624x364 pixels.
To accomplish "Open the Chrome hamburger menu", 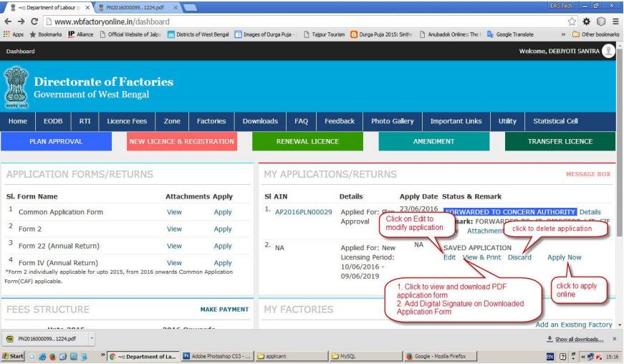I will 615,21.
